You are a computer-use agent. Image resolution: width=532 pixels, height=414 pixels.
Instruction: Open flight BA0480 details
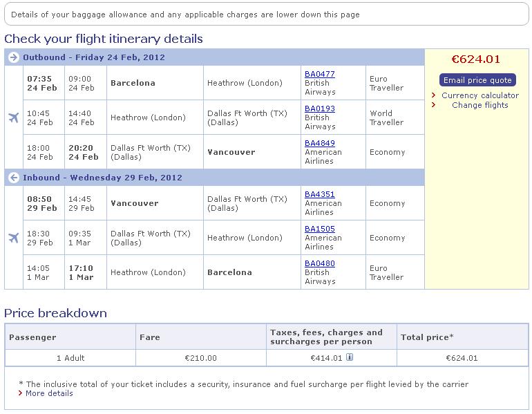319,263
